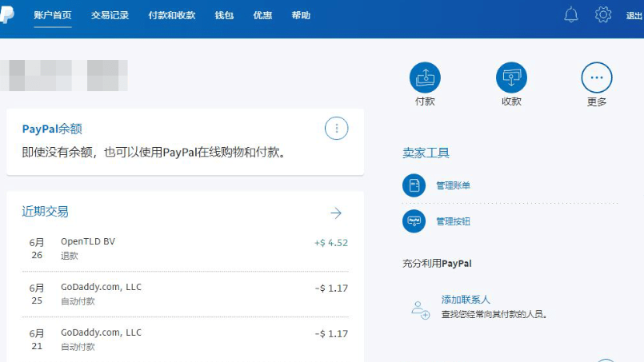Click the 管理账单 invoice icon

coord(414,185)
